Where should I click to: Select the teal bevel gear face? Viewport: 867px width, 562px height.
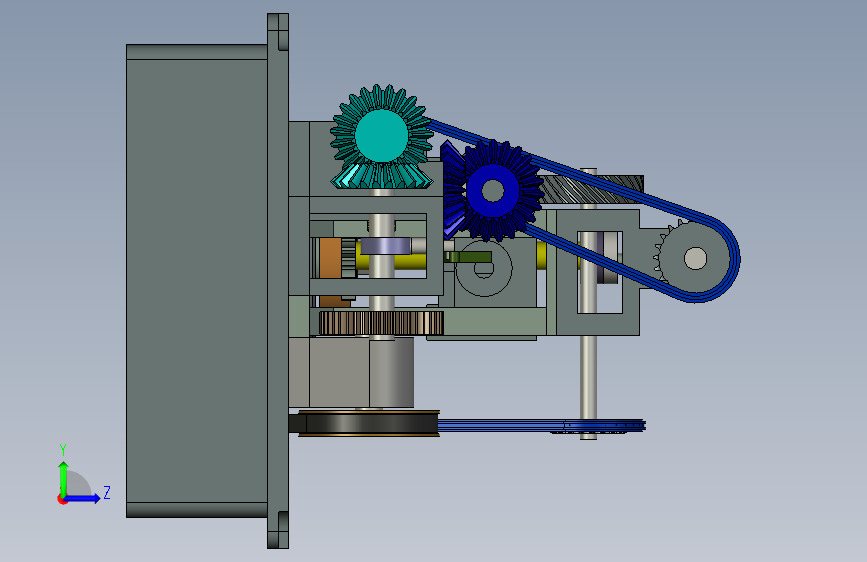coord(382,136)
